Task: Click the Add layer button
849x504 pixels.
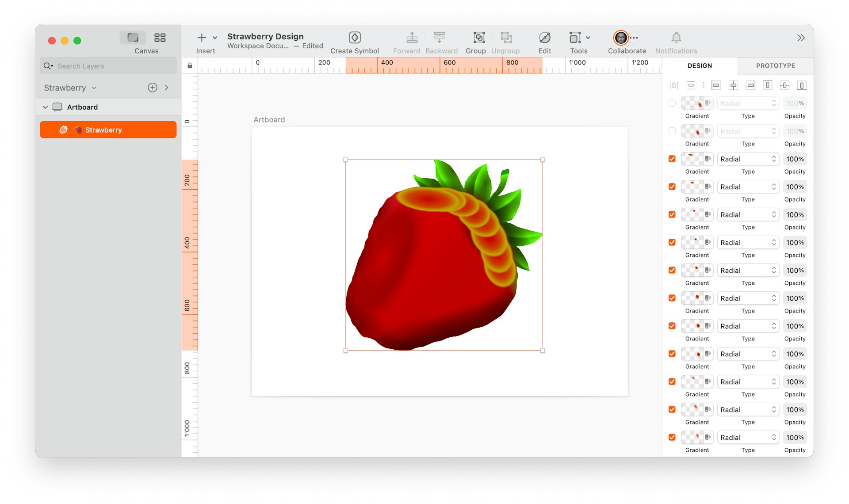Action: pos(153,86)
